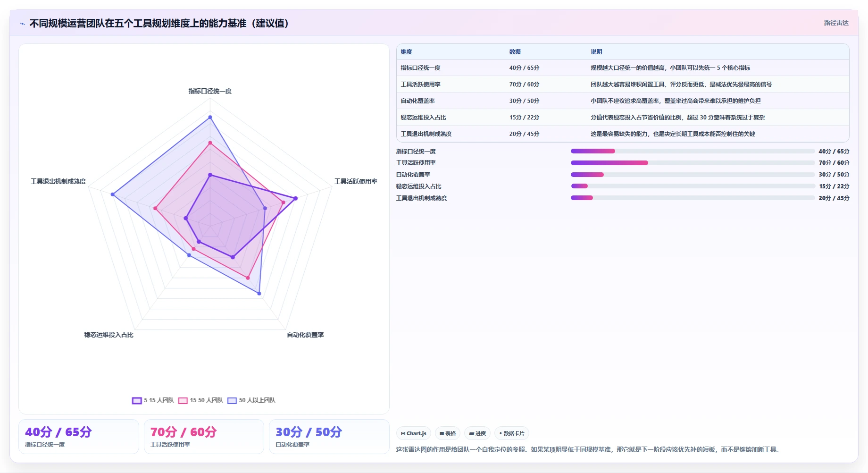Image resolution: width=868 pixels, height=473 pixels.
Task: Click the footer note starting 这张雷达图的作用
Action: (588, 449)
